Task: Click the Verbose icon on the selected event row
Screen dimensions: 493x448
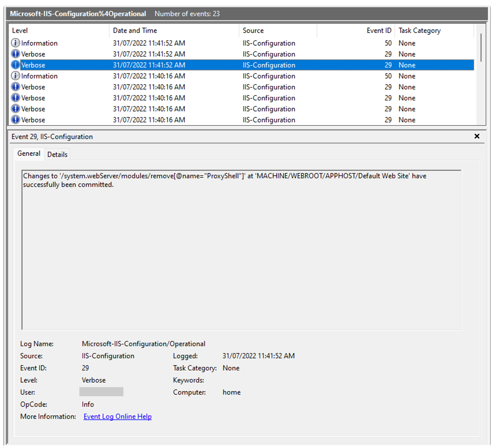Action: [x=16, y=65]
